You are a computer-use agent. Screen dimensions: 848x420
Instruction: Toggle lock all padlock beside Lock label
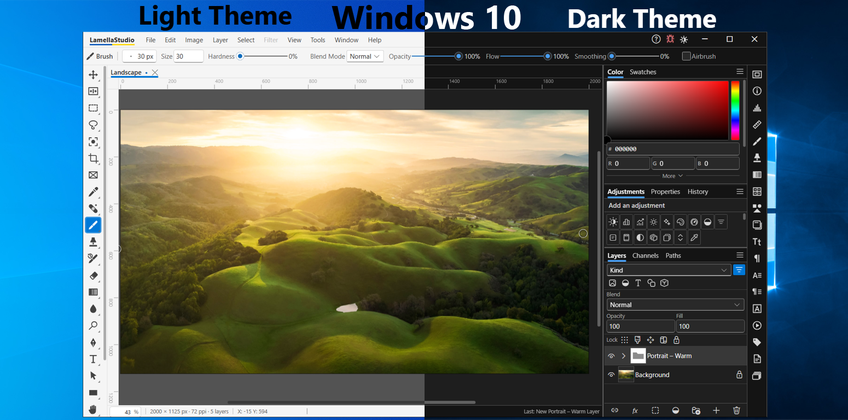pos(676,340)
